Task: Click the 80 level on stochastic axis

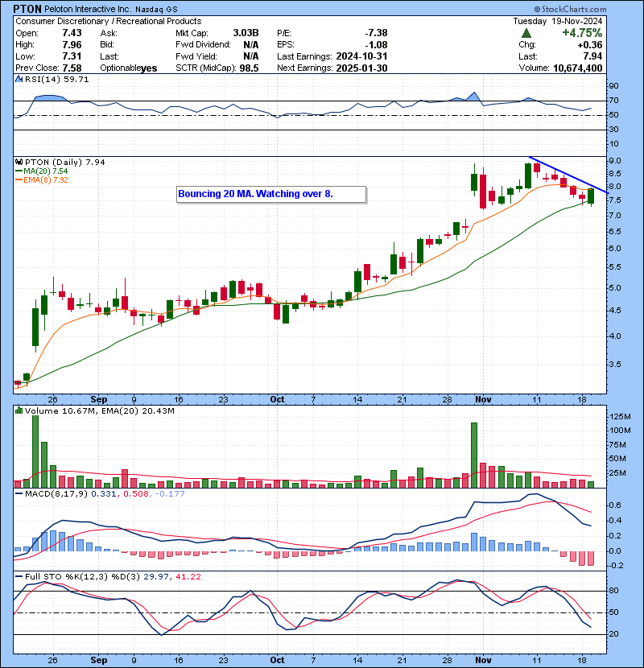Action: pyautogui.click(x=613, y=591)
